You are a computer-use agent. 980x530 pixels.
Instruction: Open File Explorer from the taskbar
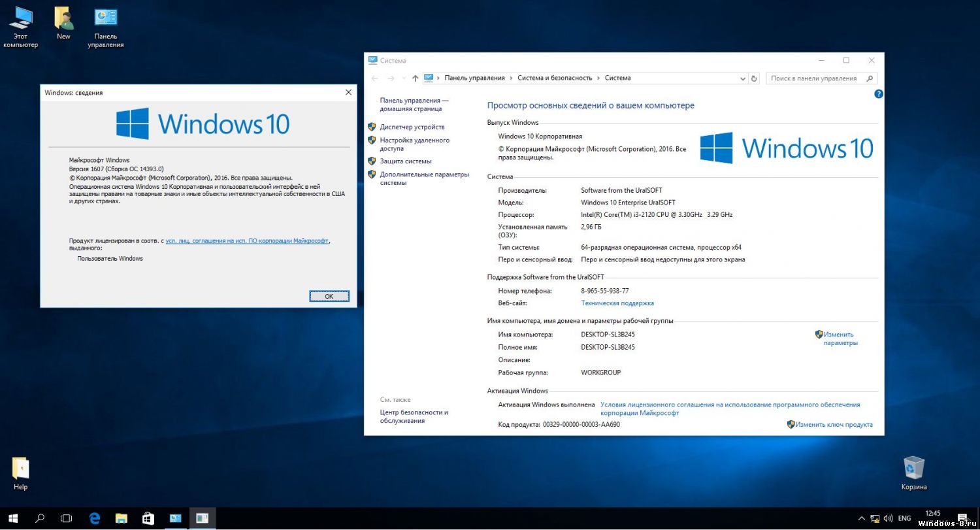point(122,518)
